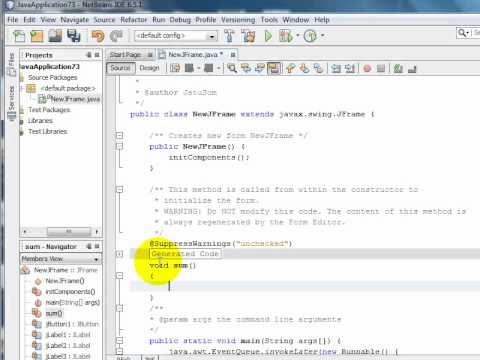Go to previous occurrence in editor toolbar
The width and height of the screenshot is (480, 360).
[246, 68]
